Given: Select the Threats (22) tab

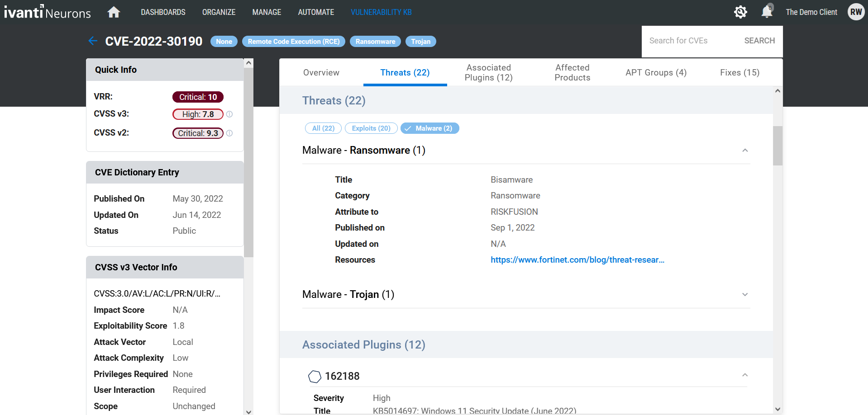Looking at the screenshot, I should (405, 72).
